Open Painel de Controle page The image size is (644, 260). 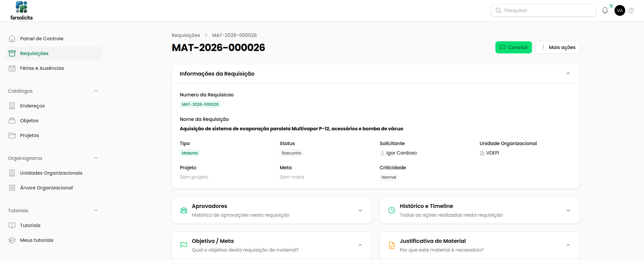[x=54, y=39]
